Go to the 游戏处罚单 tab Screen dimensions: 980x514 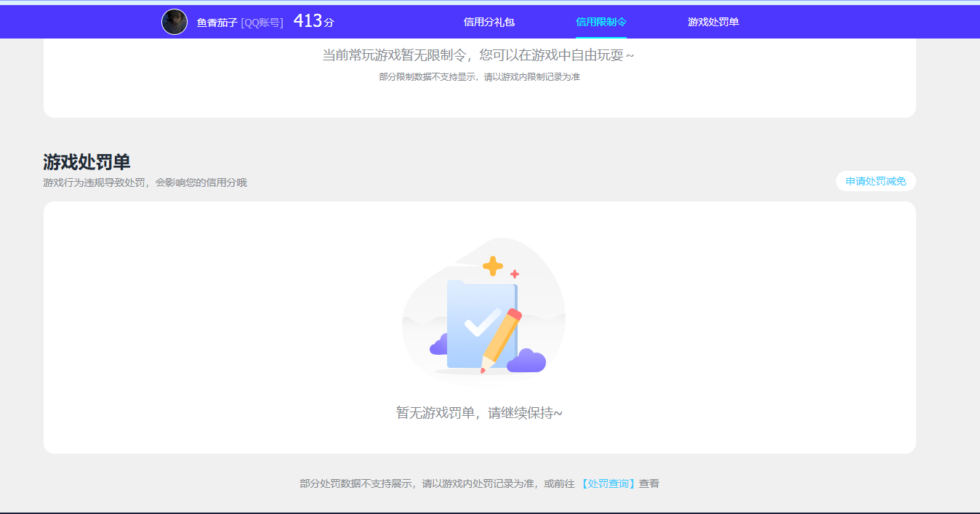(x=713, y=22)
